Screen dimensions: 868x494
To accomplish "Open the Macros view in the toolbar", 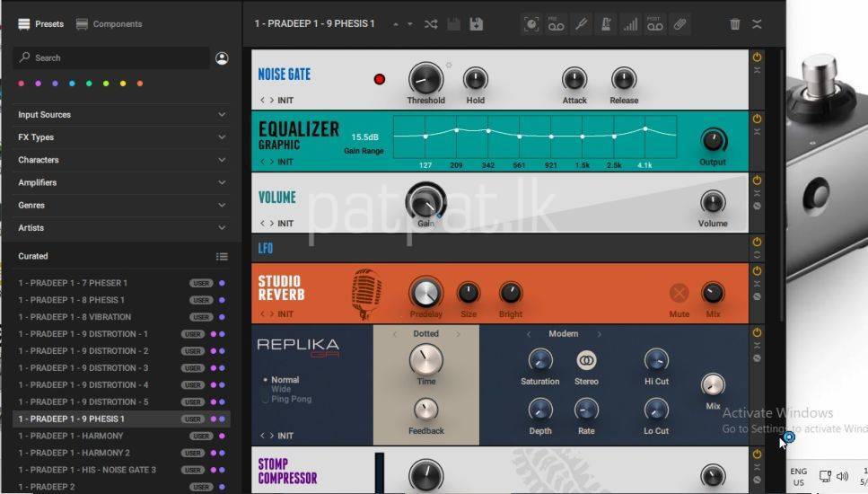I will point(530,24).
